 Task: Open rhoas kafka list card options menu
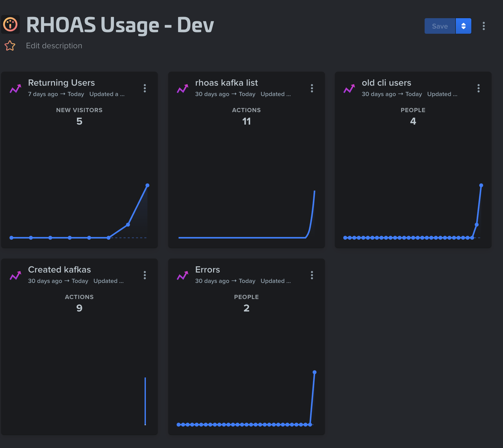tap(312, 88)
